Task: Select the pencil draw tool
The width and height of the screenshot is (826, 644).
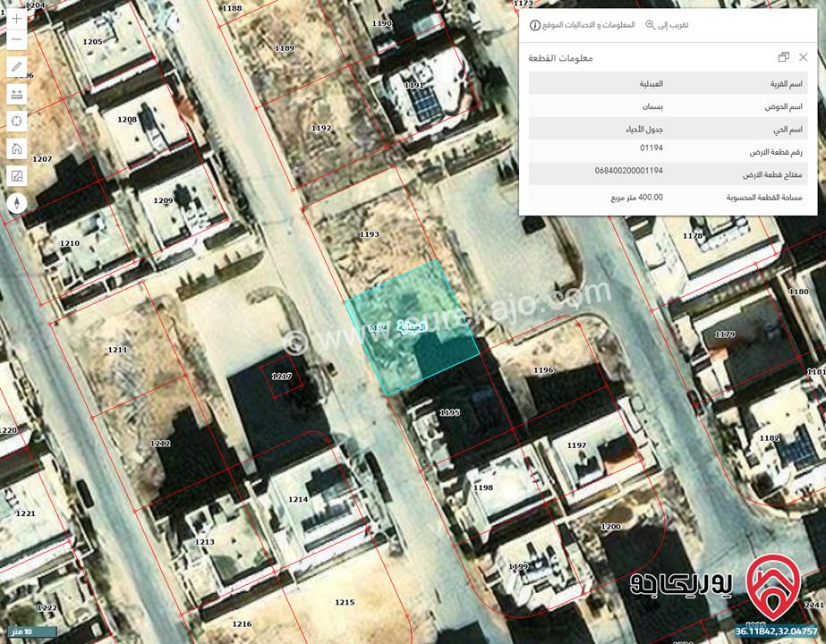Action: (x=17, y=67)
